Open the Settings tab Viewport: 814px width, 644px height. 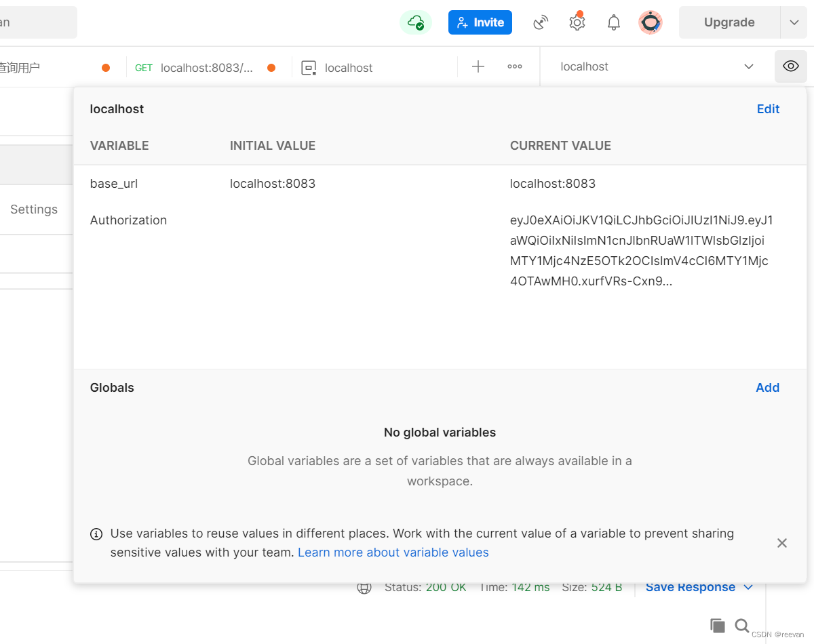coord(34,209)
